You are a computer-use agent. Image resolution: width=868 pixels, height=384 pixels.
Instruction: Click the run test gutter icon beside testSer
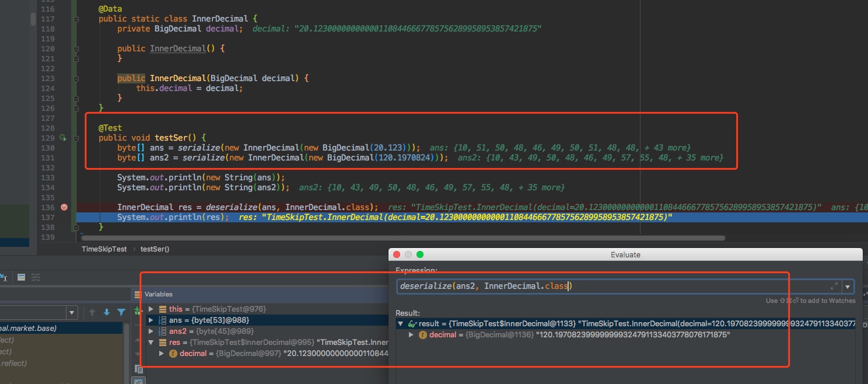[63, 138]
